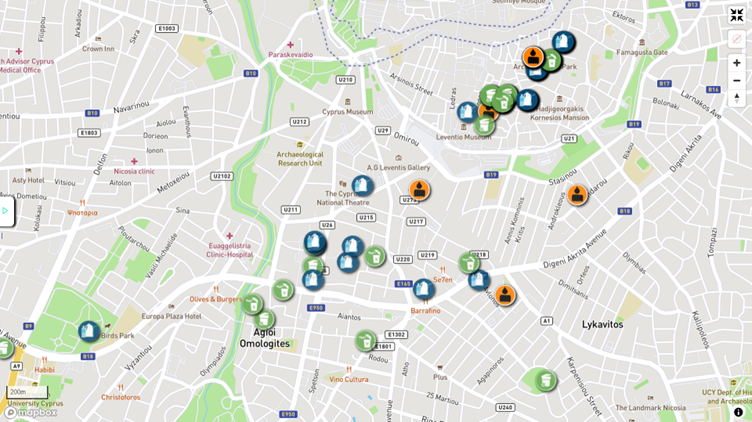Select blue bottle marker near Famagusta Gate
This screenshot has width=752, height=422.
tap(564, 42)
